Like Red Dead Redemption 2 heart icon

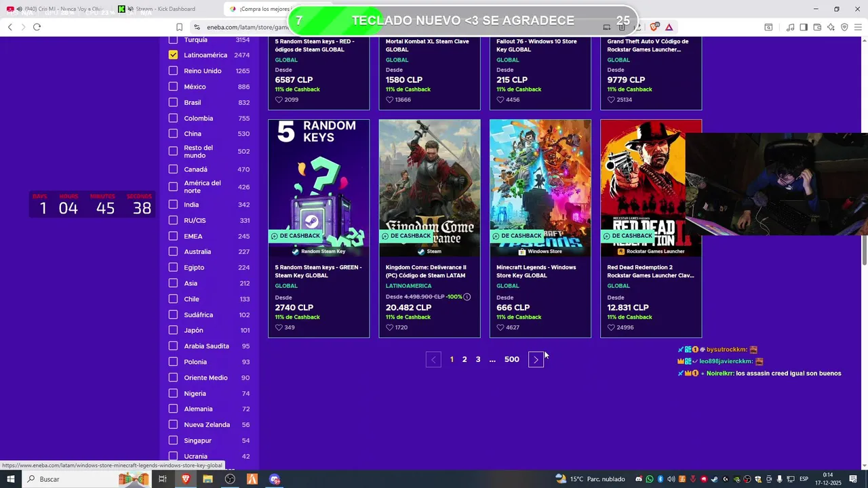[611, 327]
